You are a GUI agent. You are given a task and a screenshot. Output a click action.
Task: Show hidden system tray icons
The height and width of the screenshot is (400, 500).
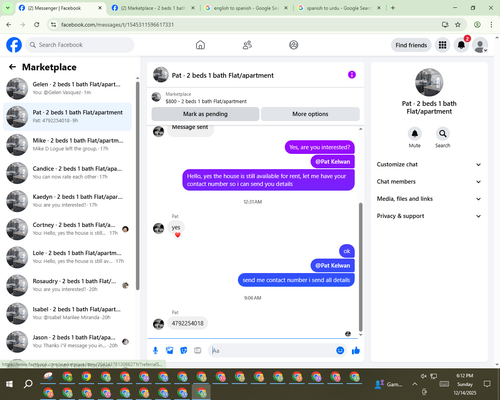pyautogui.click(x=414, y=384)
